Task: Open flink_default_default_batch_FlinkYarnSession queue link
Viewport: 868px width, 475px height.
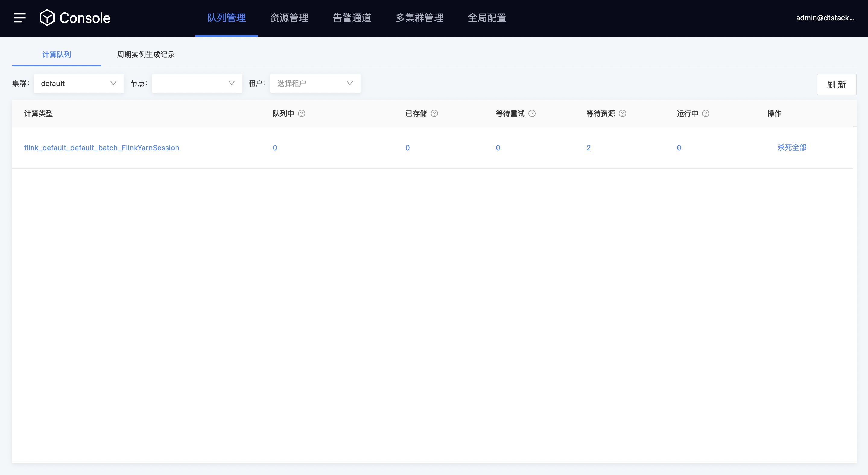Action: click(101, 148)
